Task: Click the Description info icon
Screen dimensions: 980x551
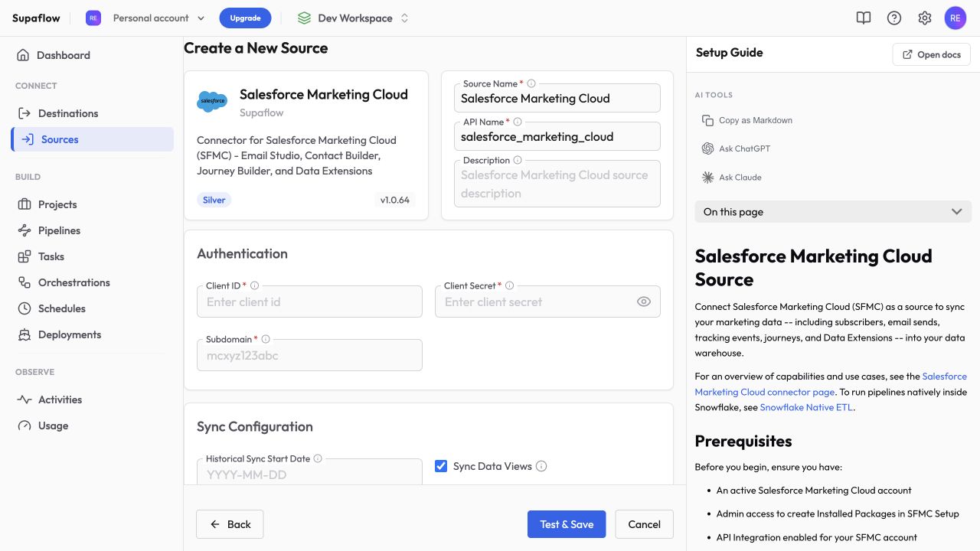Action: [x=518, y=160]
